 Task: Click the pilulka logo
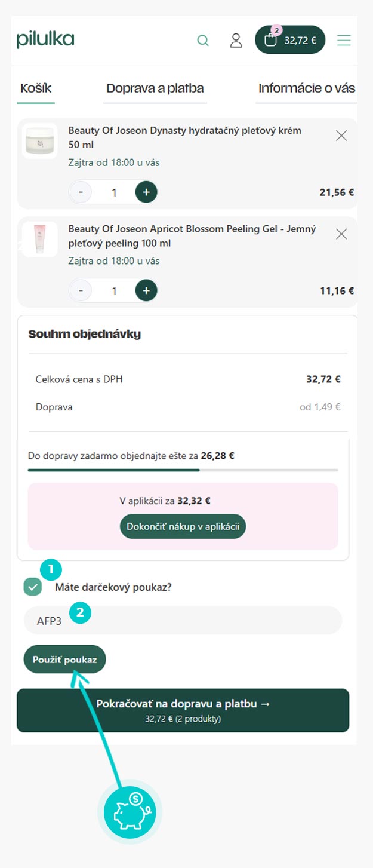point(45,40)
